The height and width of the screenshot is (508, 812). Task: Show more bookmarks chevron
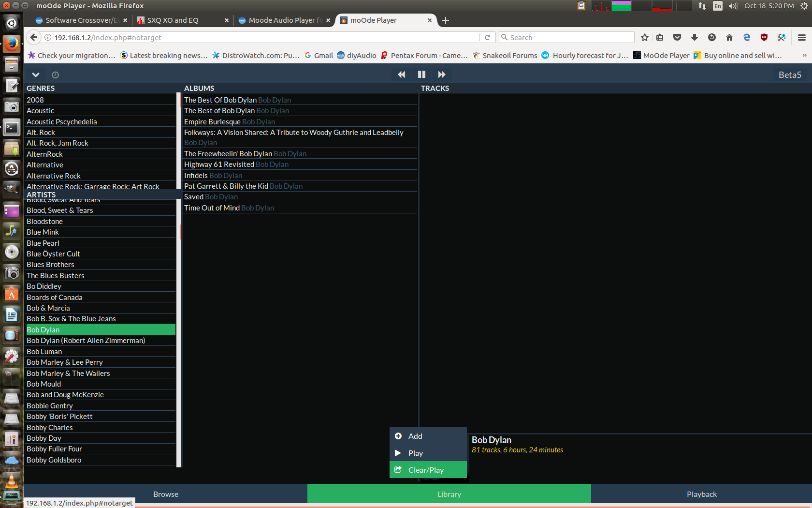pos(804,55)
